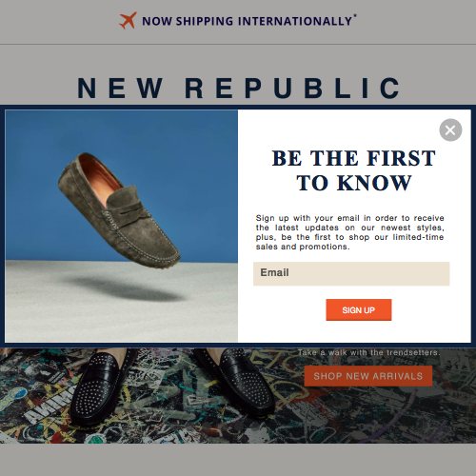Image resolution: width=476 pixels, height=476 pixels.
Task: Focus the Email input field
Action: coord(351,273)
